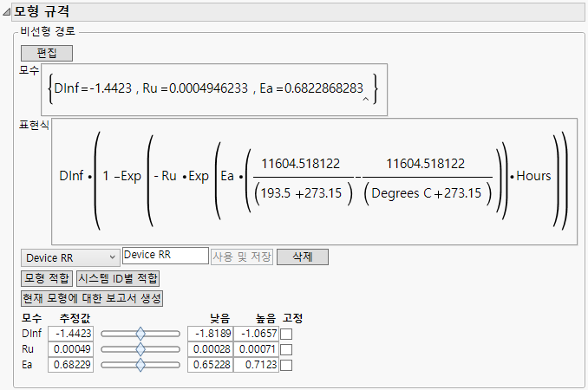Click the 모형 규격 section title

click(x=42, y=11)
